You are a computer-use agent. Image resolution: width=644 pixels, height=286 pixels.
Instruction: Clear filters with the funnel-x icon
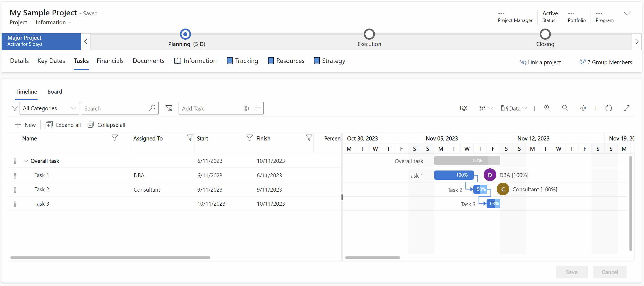click(169, 108)
